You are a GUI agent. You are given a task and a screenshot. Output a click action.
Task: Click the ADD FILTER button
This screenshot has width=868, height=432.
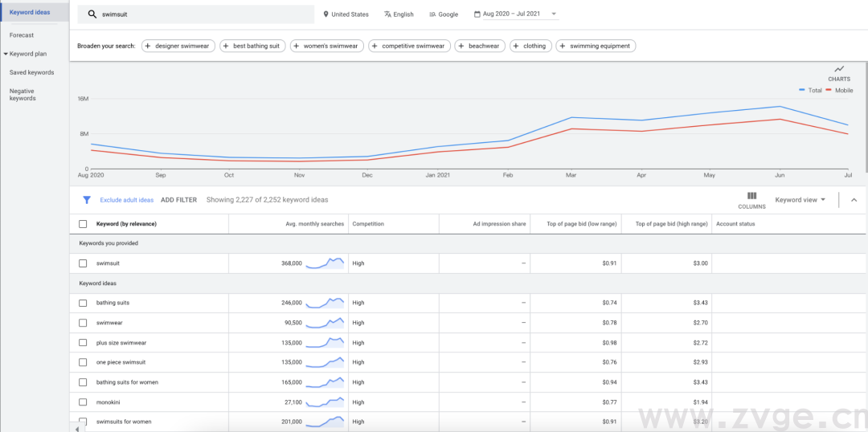tap(178, 200)
